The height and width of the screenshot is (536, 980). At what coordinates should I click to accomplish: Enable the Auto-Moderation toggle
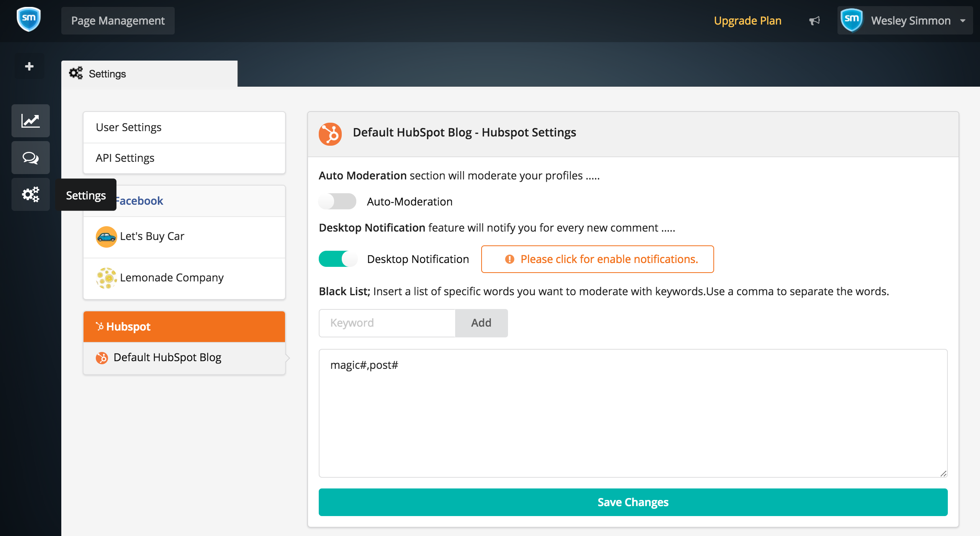(x=338, y=201)
